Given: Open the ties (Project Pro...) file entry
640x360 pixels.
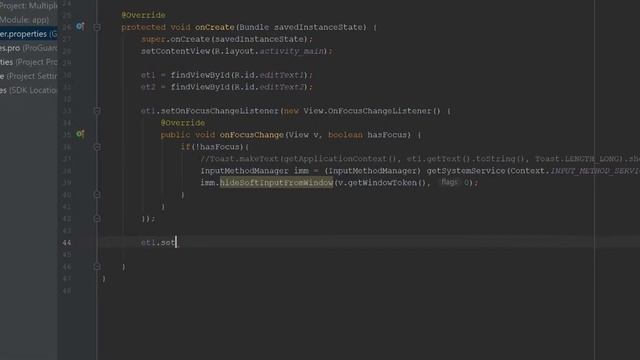Looking at the screenshot, I should pos(29,62).
